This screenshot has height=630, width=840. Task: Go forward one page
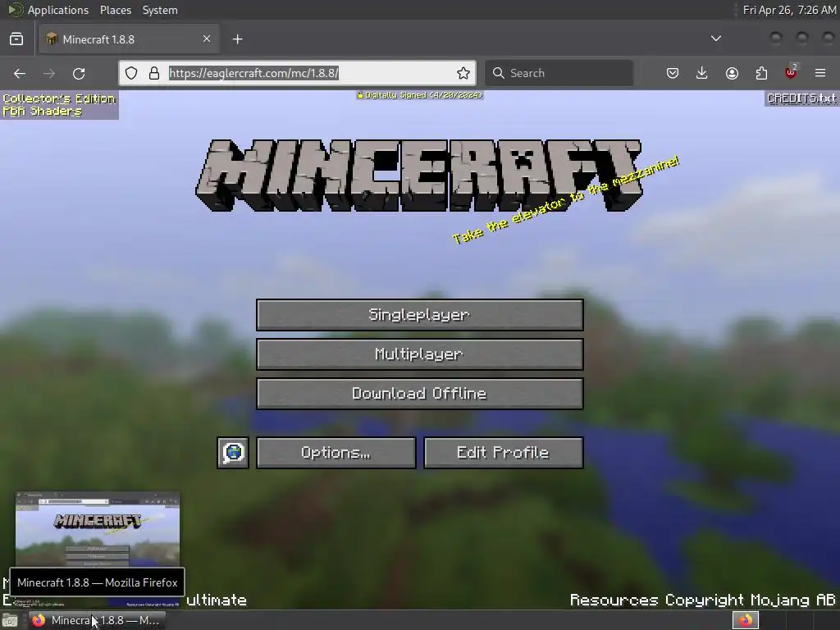click(49, 73)
